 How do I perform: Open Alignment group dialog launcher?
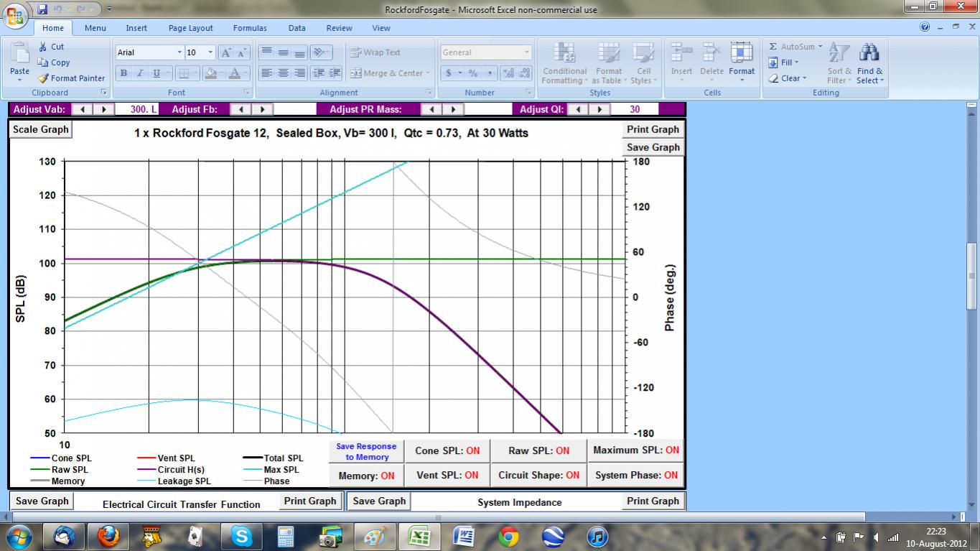pos(429,93)
